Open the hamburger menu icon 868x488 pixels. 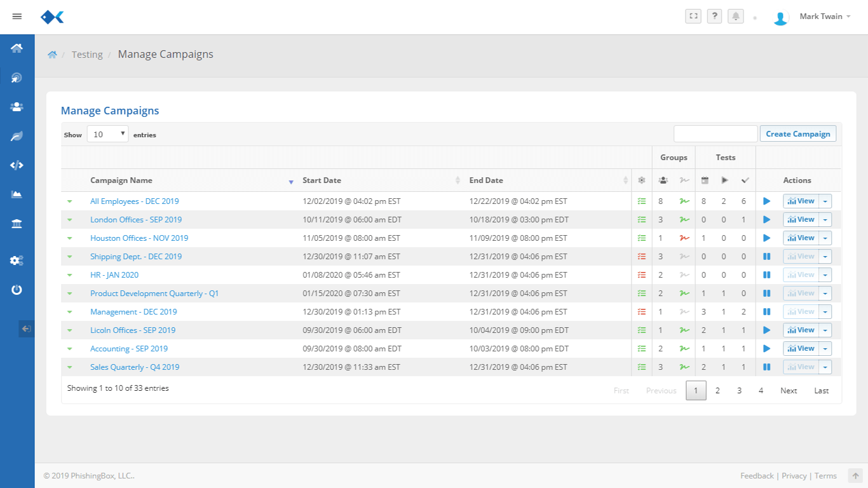click(17, 17)
